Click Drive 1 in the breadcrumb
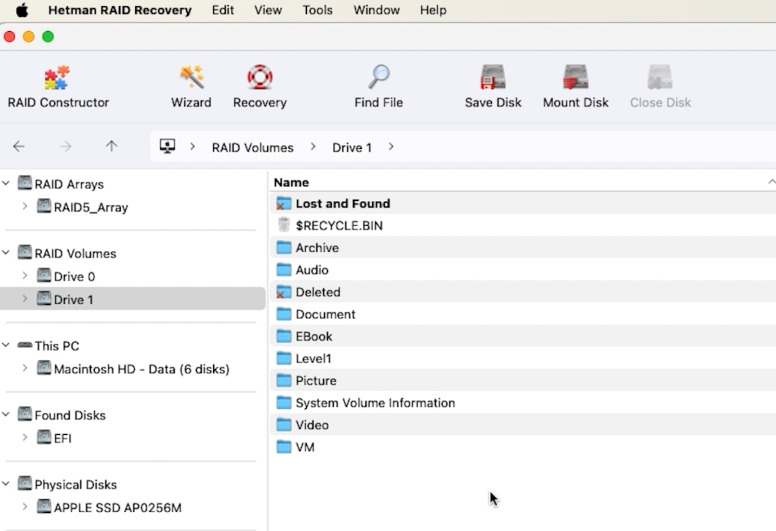The width and height of the screenshot is (776, 531). [x=352, y=147]
